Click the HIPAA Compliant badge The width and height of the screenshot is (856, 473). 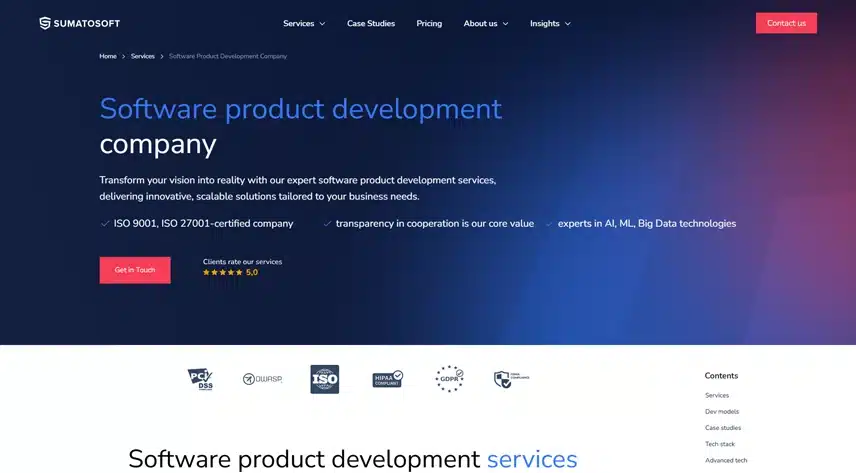pyautogui.click(x=387, y=379)
